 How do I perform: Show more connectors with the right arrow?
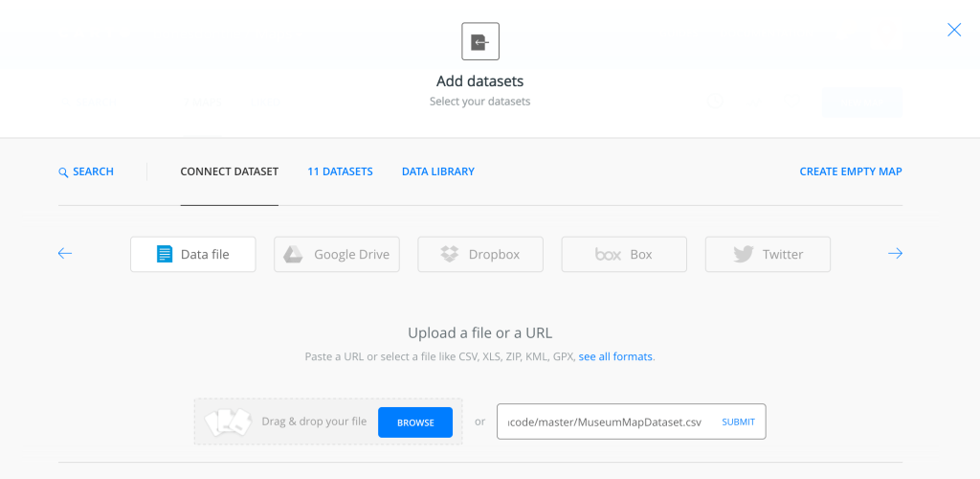click(x=895, y=254)
